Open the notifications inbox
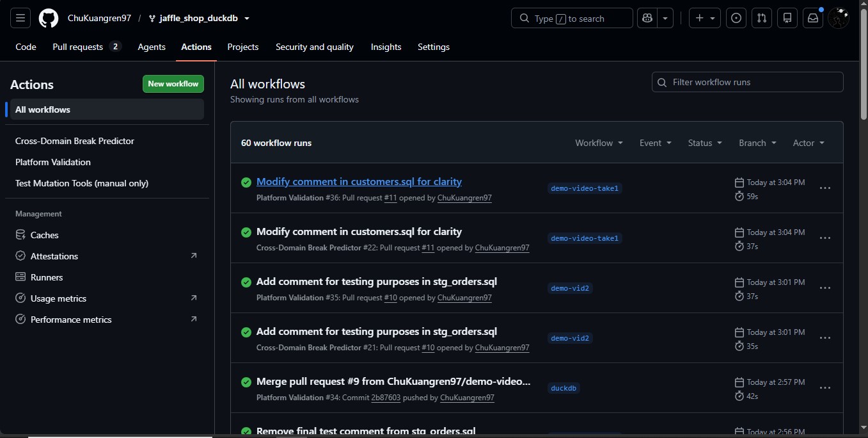This screenshot has width=868, height=438. coord(813,18)
